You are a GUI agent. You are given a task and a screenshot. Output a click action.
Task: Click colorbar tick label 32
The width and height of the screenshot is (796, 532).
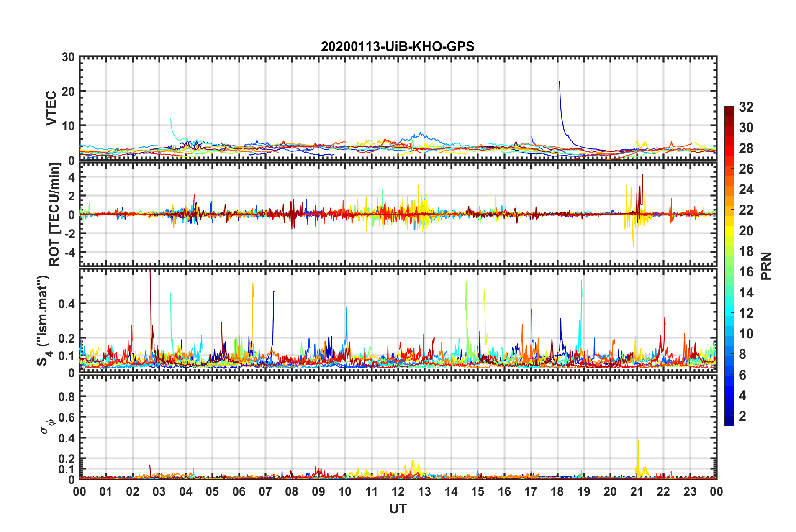[746, 107]
